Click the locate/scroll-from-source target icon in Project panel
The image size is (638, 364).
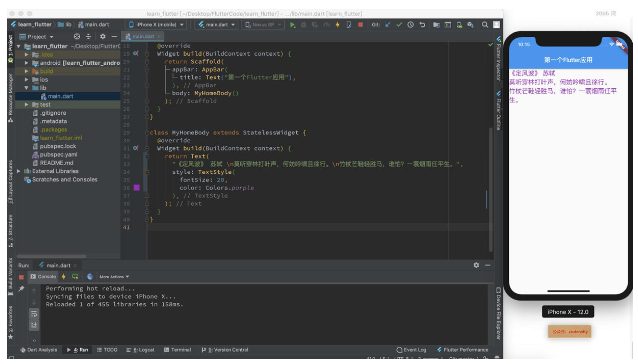coord(77,36)
